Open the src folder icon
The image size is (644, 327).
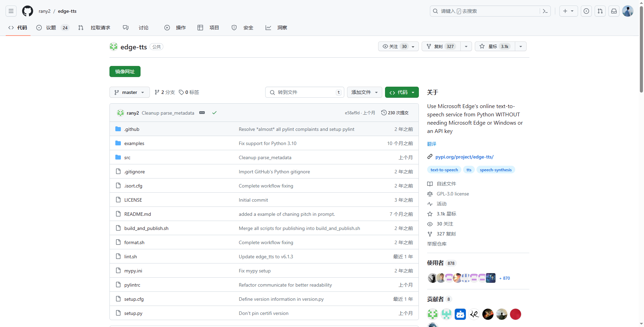coord(118,157)
